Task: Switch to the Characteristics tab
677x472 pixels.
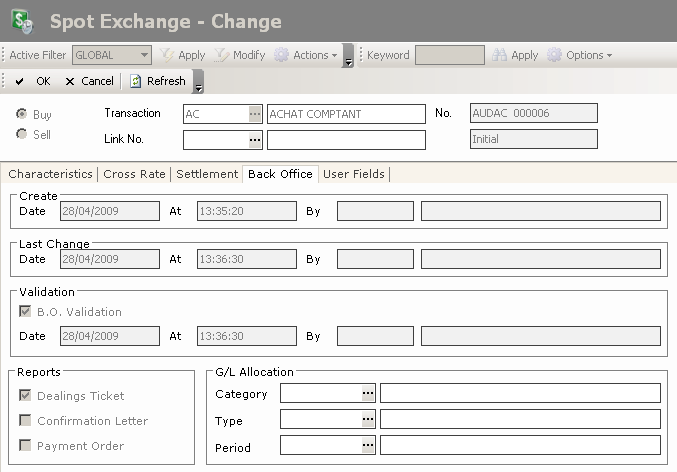Action: click(x=50, y=174)
